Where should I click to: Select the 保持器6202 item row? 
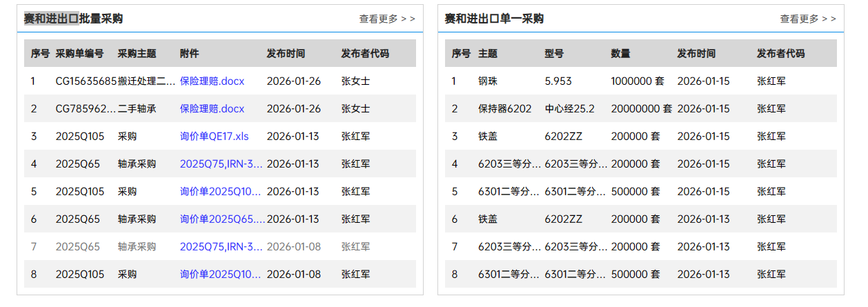[x=504, y=108]
